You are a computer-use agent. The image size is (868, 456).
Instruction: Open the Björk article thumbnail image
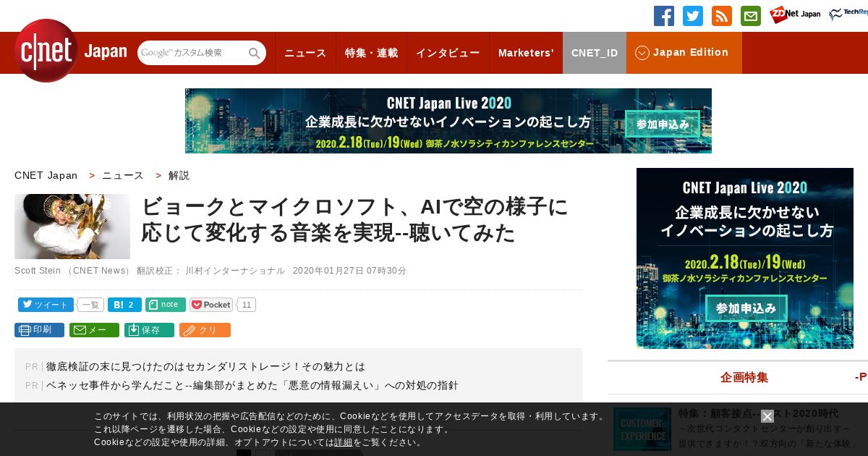click(72, 227)
